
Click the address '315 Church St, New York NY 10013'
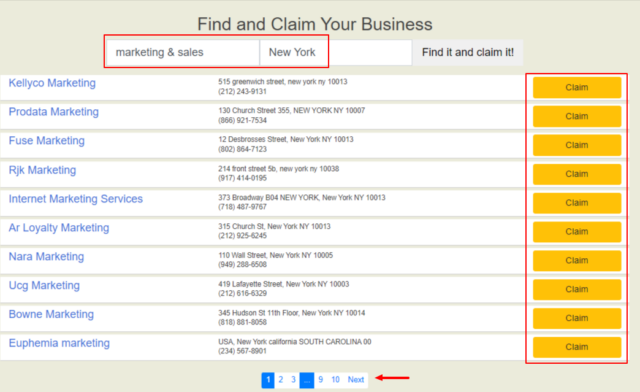click(x=274, y=226)
